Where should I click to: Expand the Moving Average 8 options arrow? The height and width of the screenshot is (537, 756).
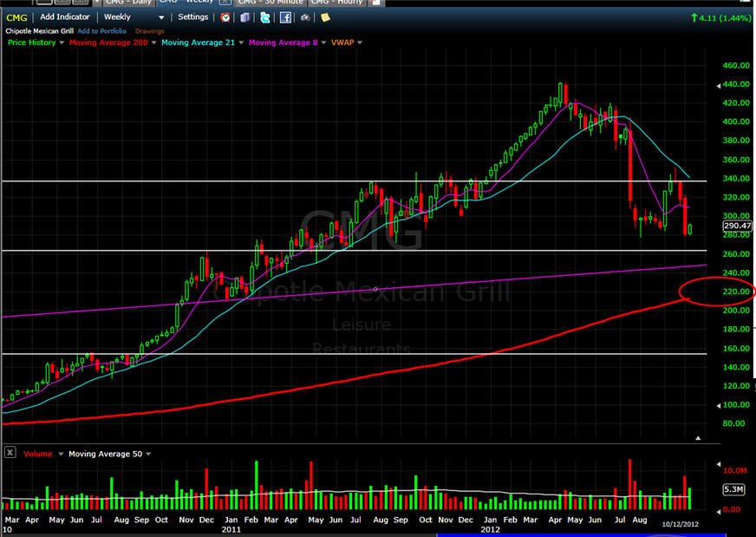pyautogui.click(x=323, y=43)
